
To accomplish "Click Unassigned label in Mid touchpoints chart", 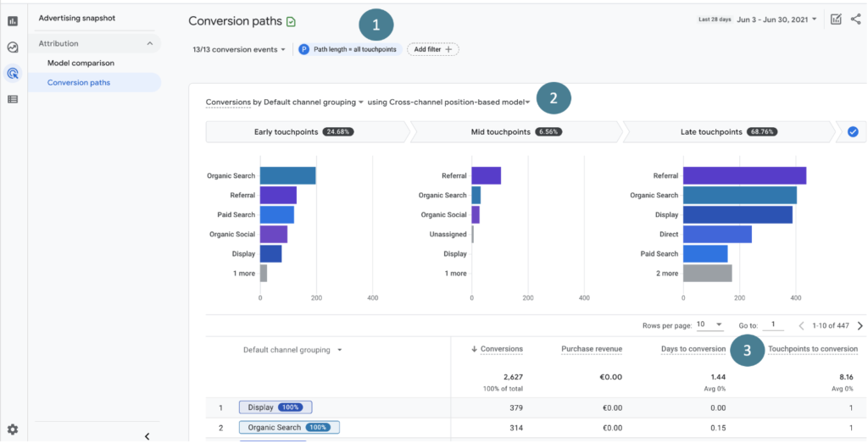I will point(448,234).
